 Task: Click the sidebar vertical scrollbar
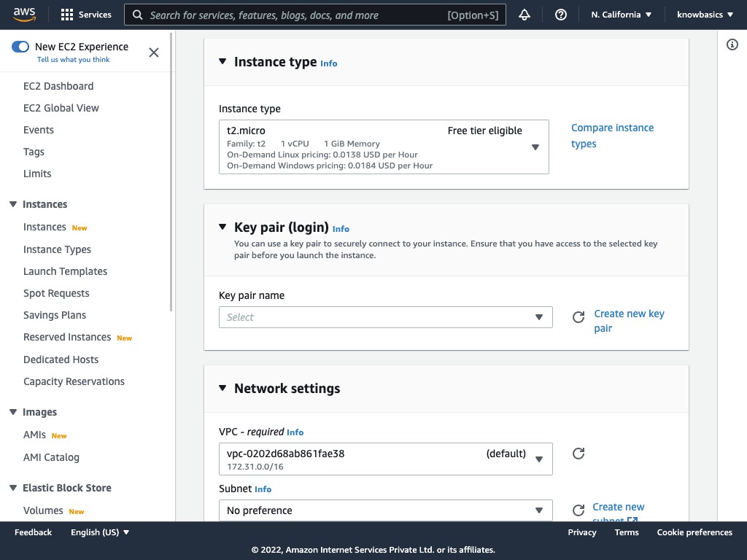(171, 171)
